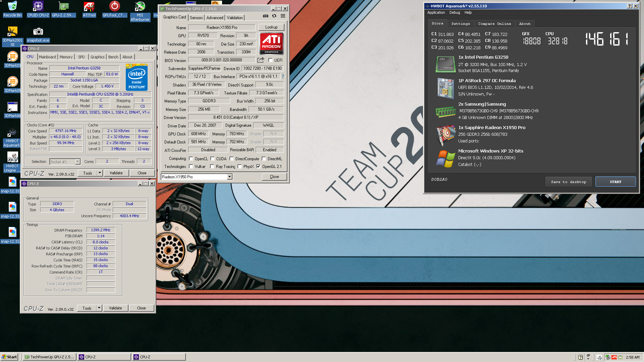Image resolution: width=644 pixels, height=362 pixels.
Task: Click the Bus Interface question mark icon
Action: pyautogui.click(x=282, y=76)
